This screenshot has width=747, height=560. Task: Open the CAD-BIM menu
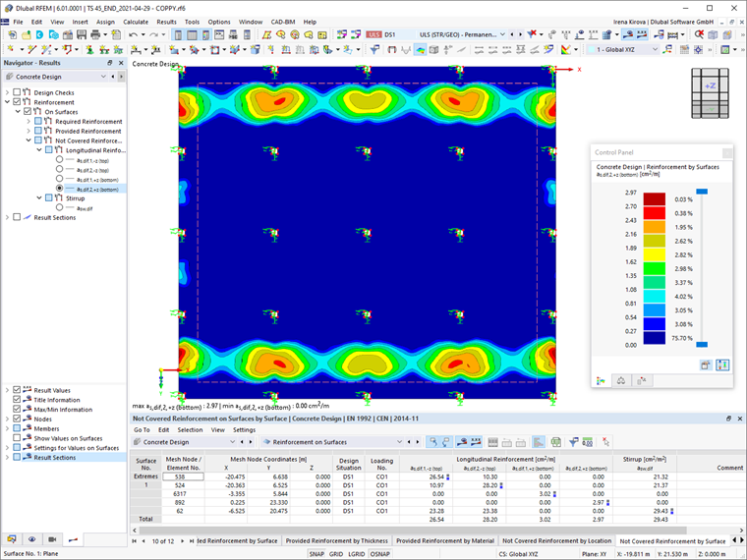tap(282, 22)
